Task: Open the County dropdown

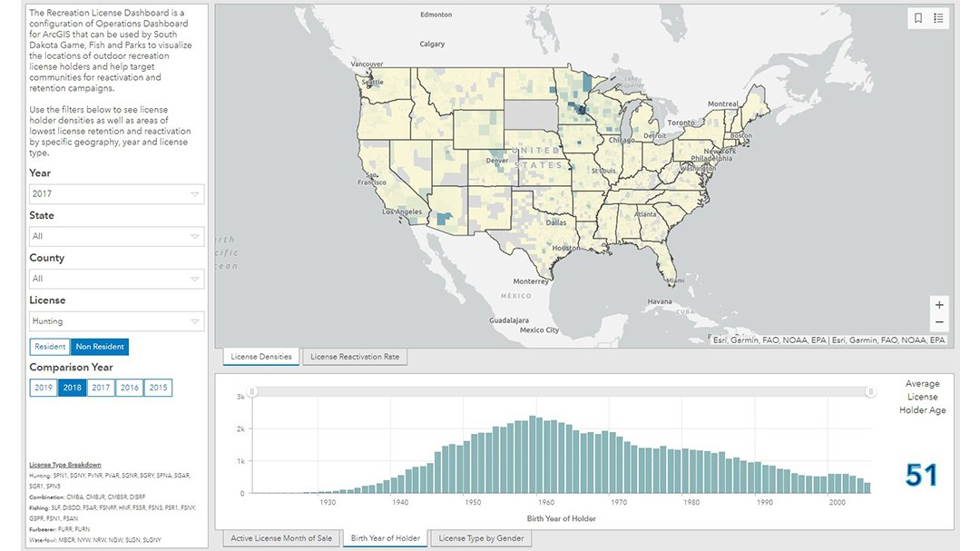Action: click(x=116, y=279)
